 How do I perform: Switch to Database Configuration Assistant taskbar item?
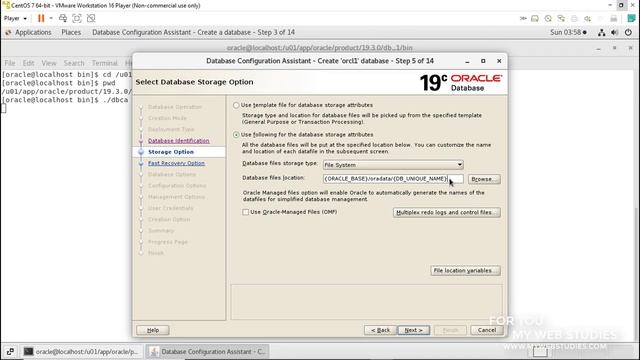click(208, 351)
